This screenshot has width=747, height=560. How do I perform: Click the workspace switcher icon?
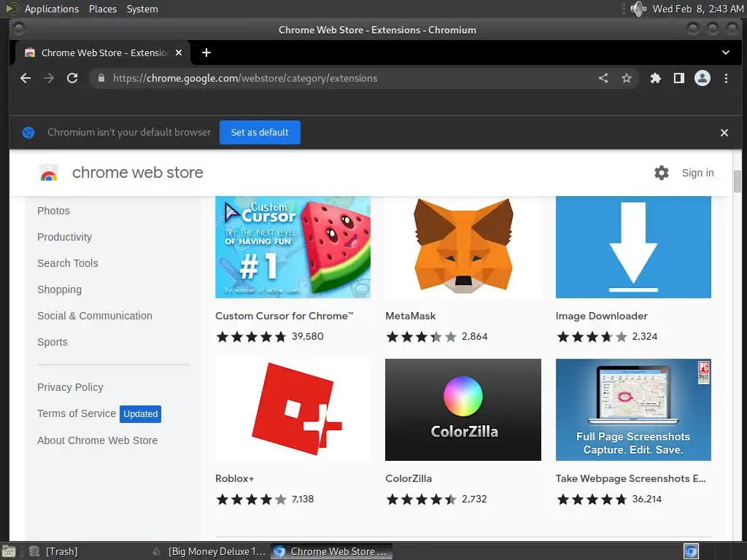(x=691, y=551)
